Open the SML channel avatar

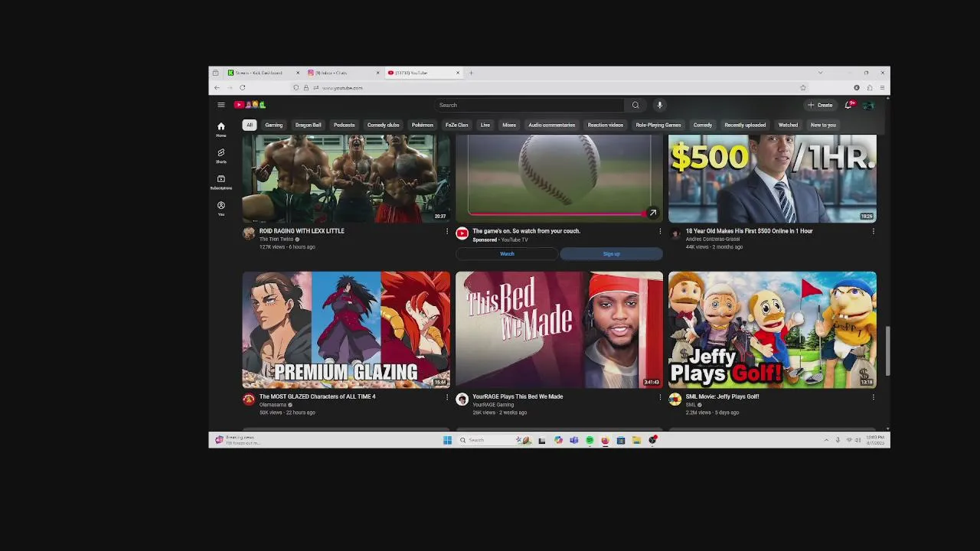click(675, 399)
